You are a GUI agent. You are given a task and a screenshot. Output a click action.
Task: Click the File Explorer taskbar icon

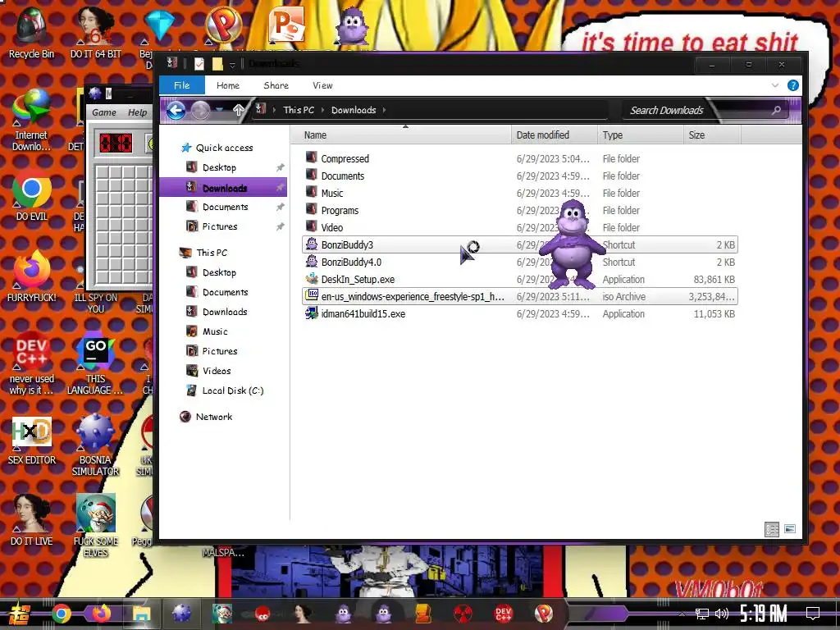coord(141,614)
